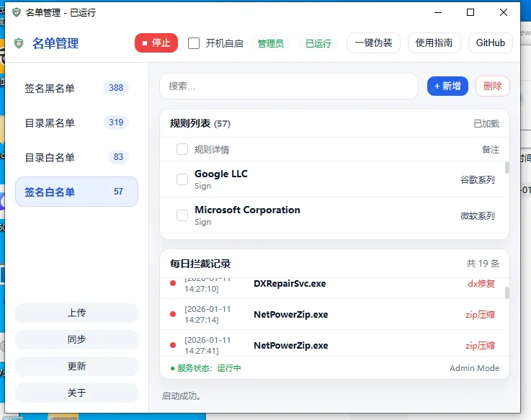
Task: Click the 微软系列 remark
Action: [478, 215]
